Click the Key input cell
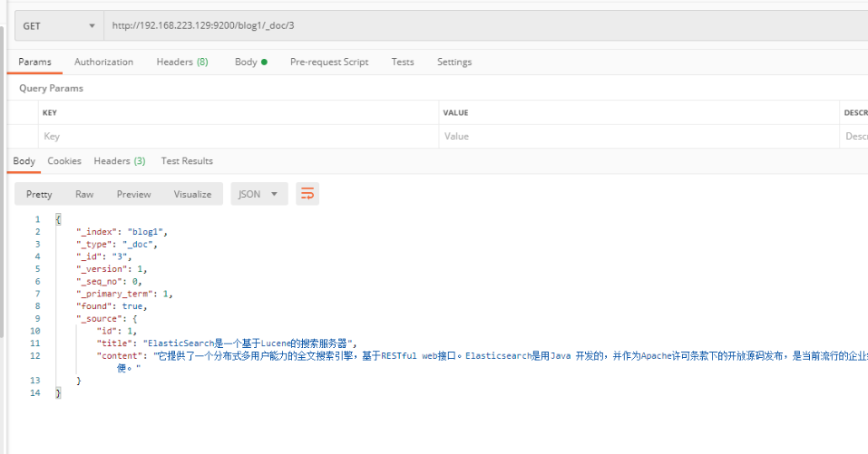The width and height of the screenshot is (868, 454). click(239, 136)
